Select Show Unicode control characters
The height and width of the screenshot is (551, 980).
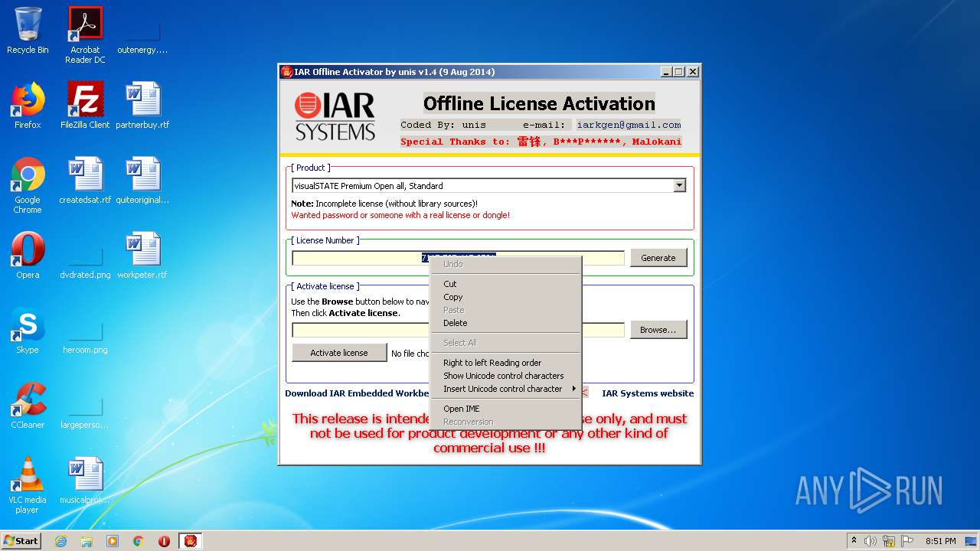505,376
